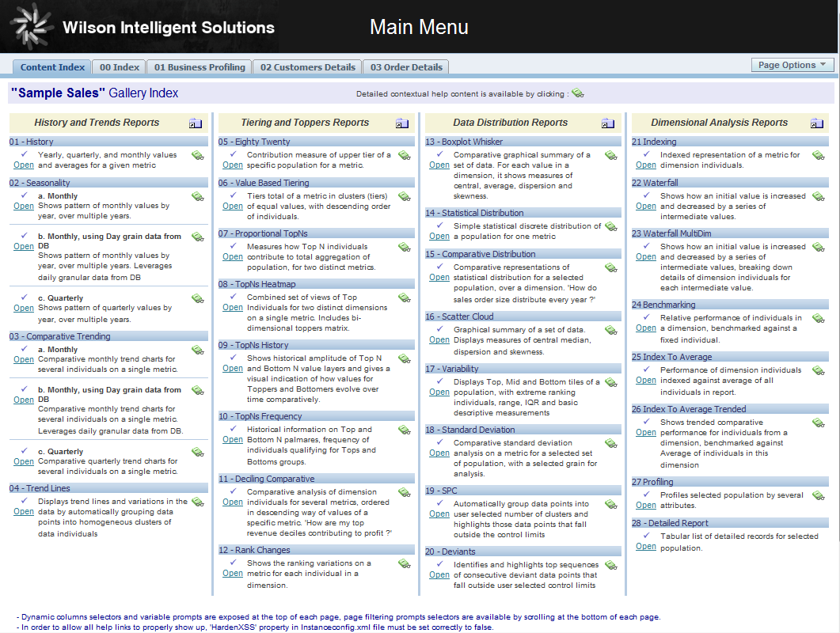Go to the 03 Order Details tab
Image resolution: width=840 pixels, height=633 pixels.
pos(406,67)
